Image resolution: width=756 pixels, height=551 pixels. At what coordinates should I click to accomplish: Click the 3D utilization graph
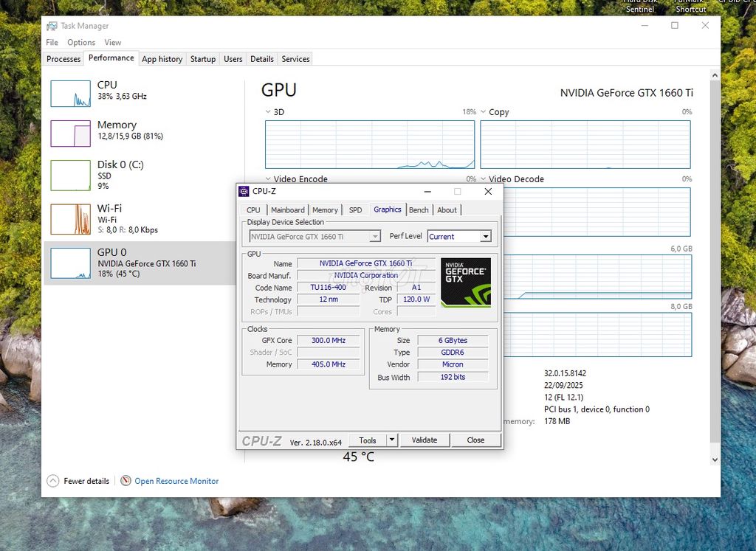coord(370,144)
